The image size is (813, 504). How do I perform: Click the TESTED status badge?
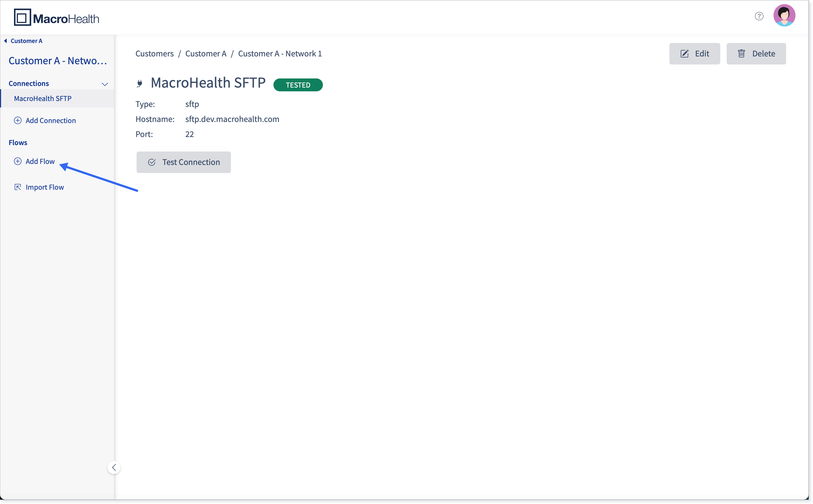298,85
